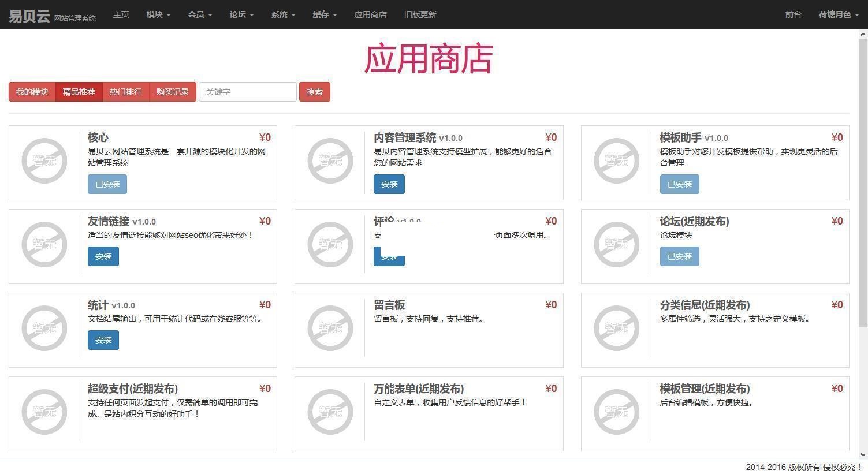This screenshot has width=868, height=474.
Task: Switch to 精品推荐 tab
Action: click(79, 92)
